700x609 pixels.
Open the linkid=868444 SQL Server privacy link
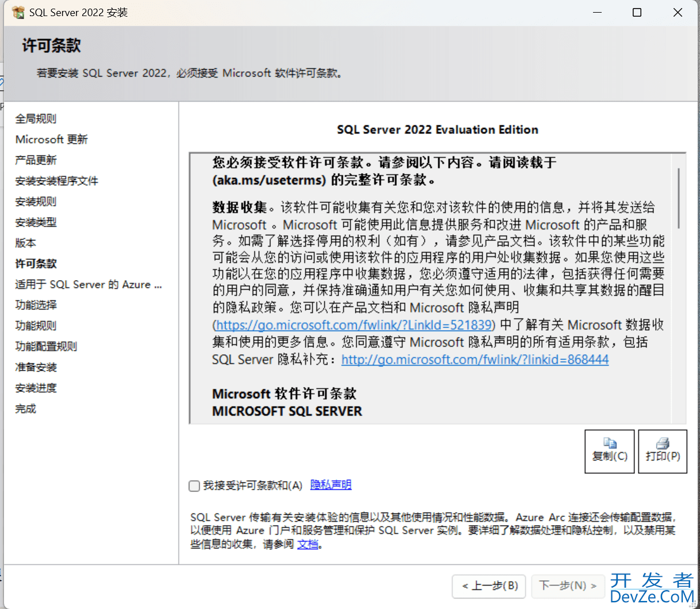click(475, 359)
